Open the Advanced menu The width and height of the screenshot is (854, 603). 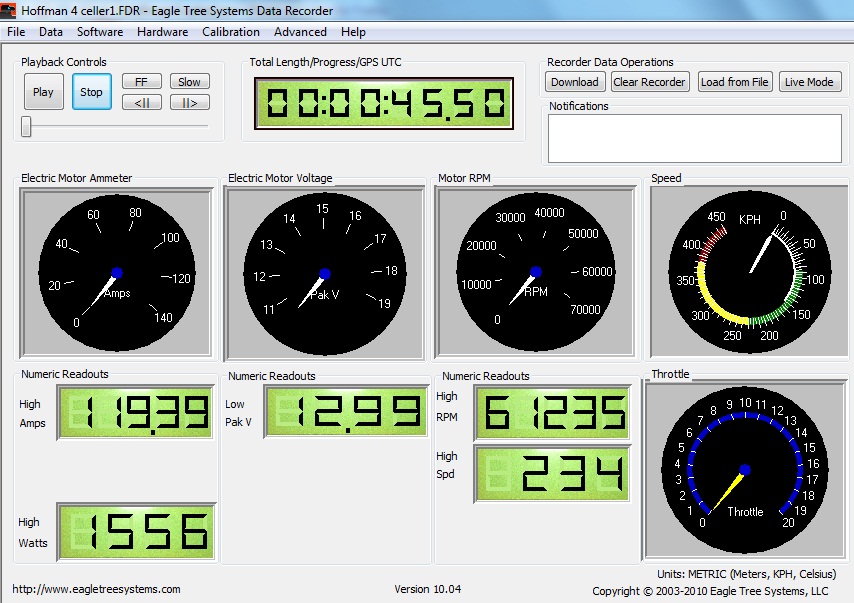pos(300,32)
